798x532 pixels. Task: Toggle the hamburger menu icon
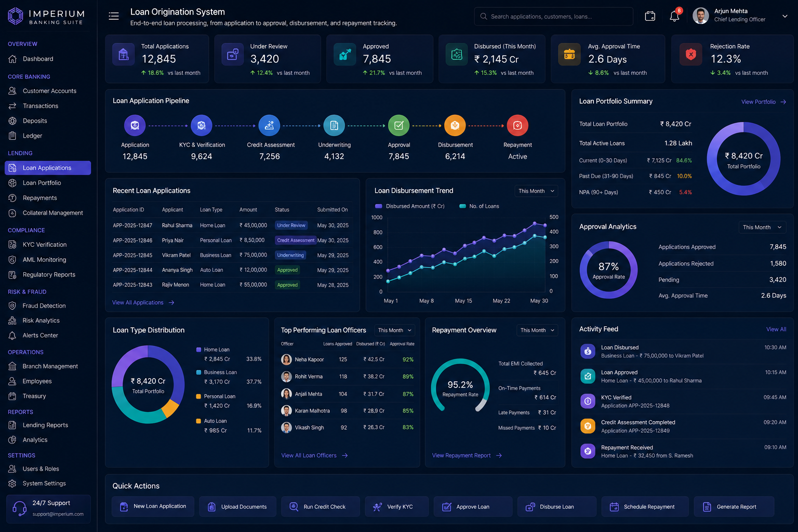pyautogui.click(x=114, y=16)
